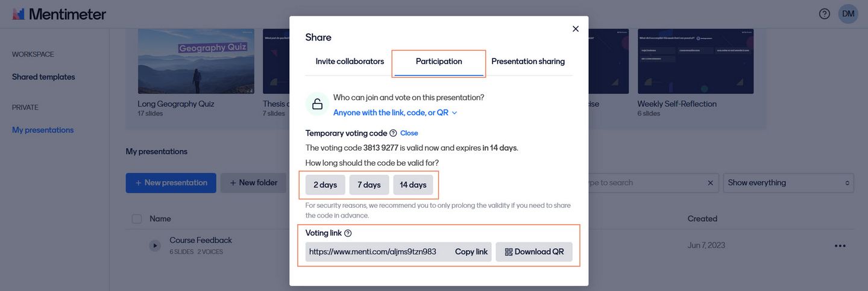Click the info icon beside Voting link
This screenshot has height=291, width=868.
(x=348, y=233)
